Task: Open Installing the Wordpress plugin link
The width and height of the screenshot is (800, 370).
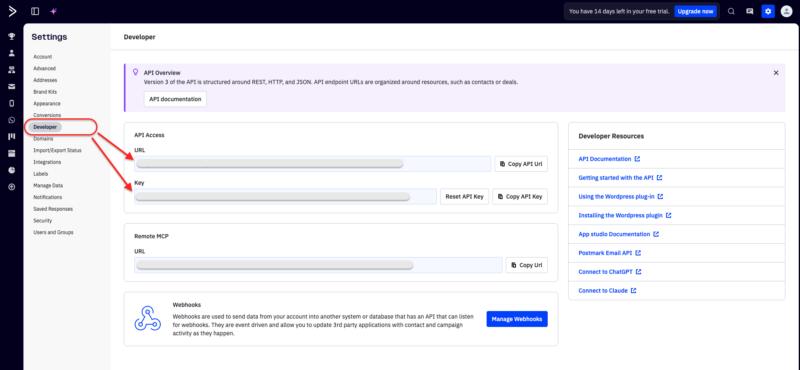Action: [x=625, y=215]
